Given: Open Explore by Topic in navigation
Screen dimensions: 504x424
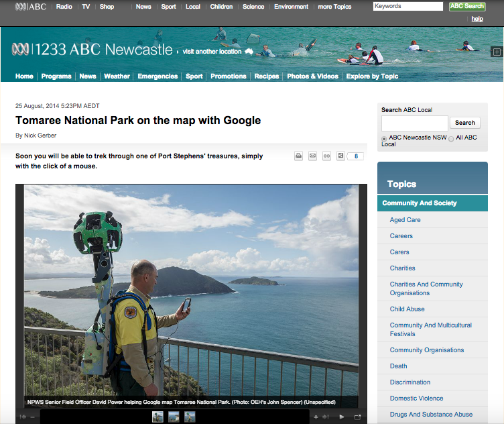Looking at the screenshot, I should pyautogui.click(x=372, y=76).
